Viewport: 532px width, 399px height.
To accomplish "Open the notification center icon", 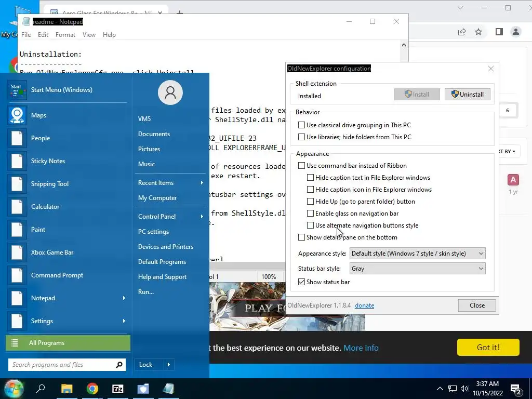I will [516, 390].
